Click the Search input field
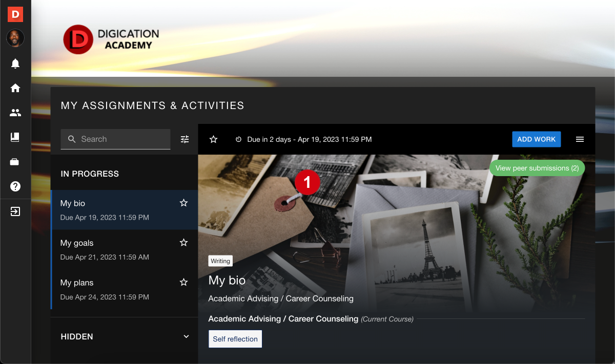 [115, 139]
